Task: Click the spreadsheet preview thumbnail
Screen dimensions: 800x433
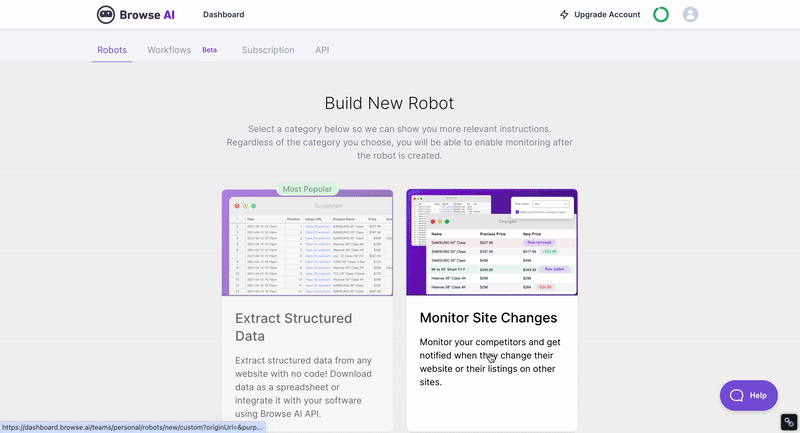Action: (306, 245)
